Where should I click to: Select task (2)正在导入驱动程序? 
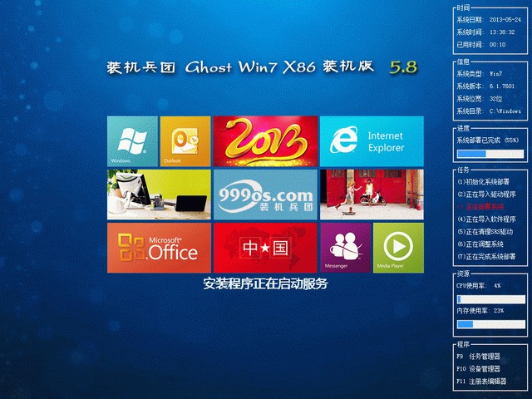click(x=486, y=195)
